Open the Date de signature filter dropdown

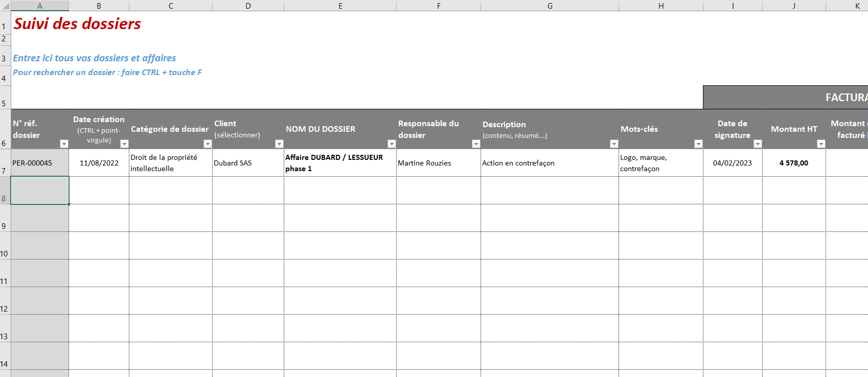click(x=758, y=144)
